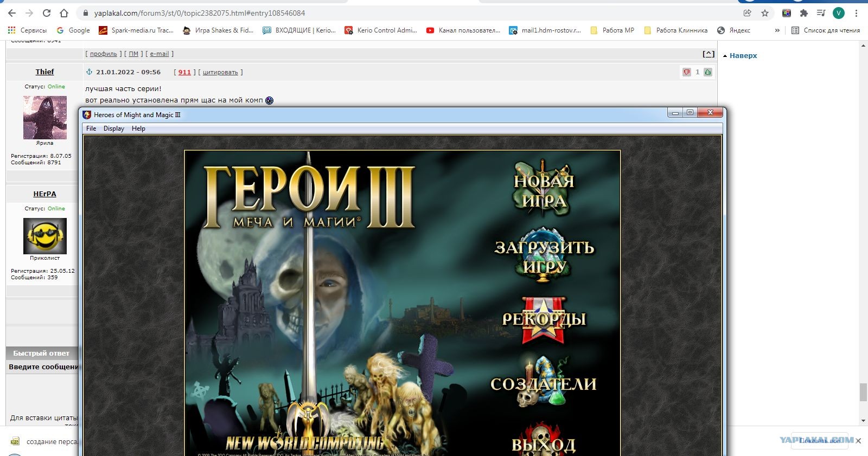The height and width of the screenshot is (456, 868).
Task: Open Список для чтения reading list
Action: click(x=826, y=30)
